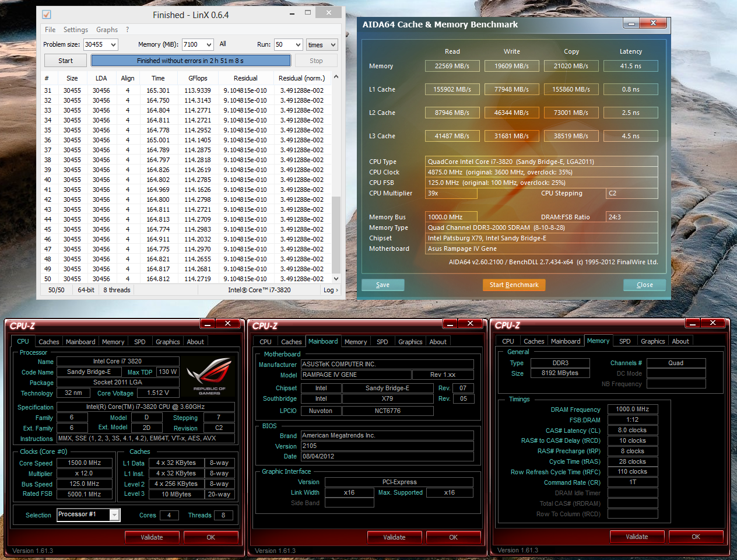Switch to CPU tab in middle CPU-Z window
This screenshot has width=737, height=560.
[265, 342]
